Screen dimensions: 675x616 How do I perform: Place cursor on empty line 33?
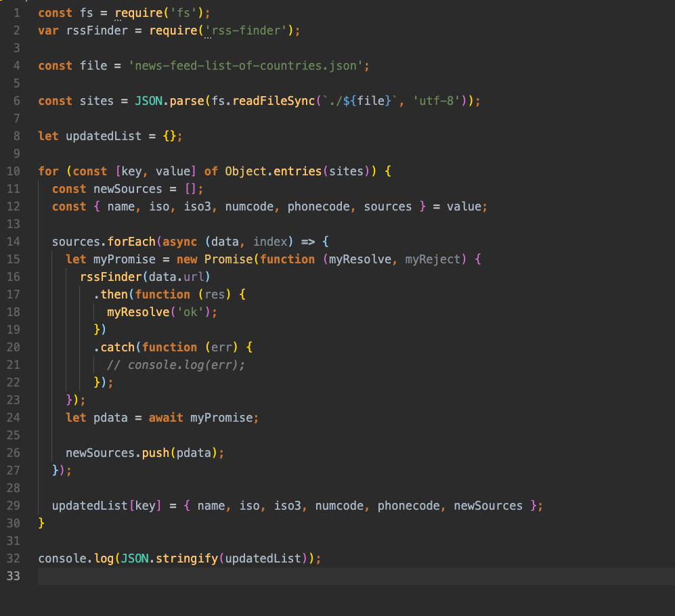356,576
